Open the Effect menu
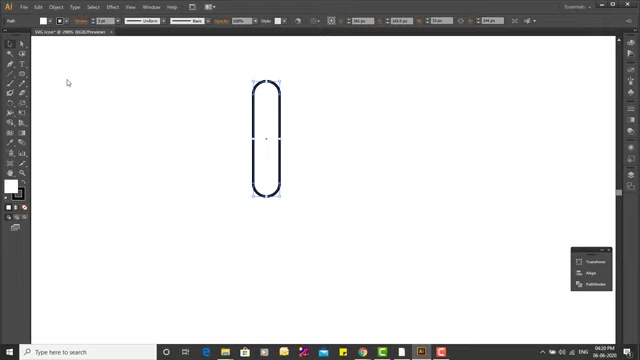640x360 pixels. click(113, 7)
